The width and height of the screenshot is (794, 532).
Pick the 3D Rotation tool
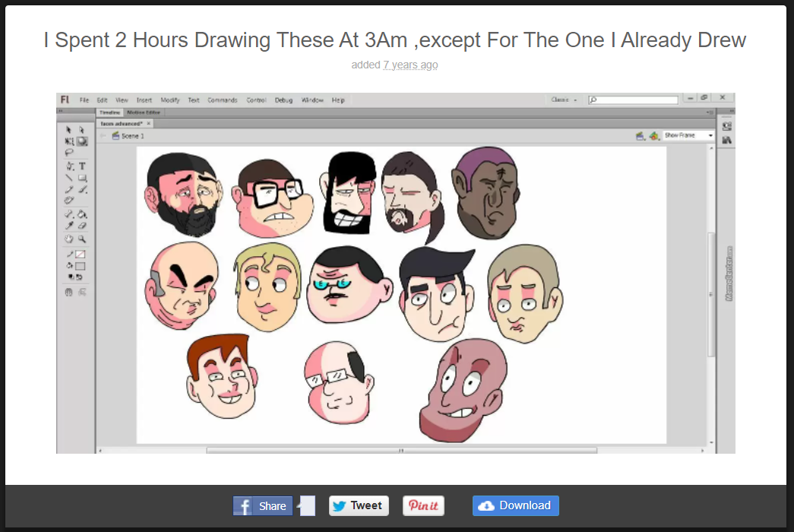click(82, 142)
